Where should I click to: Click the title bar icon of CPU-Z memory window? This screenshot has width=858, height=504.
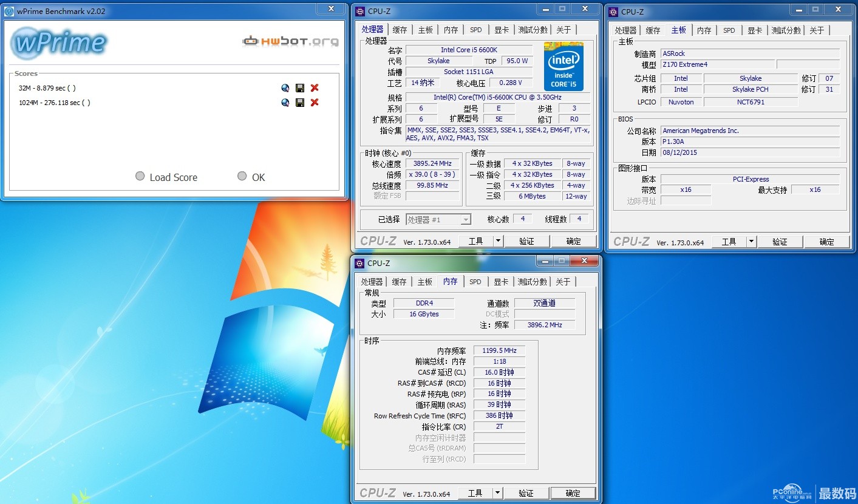[x=359, y=263]
